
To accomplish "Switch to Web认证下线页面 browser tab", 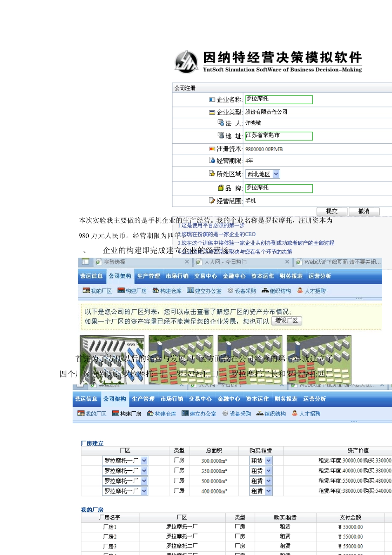I will (338, 262).
